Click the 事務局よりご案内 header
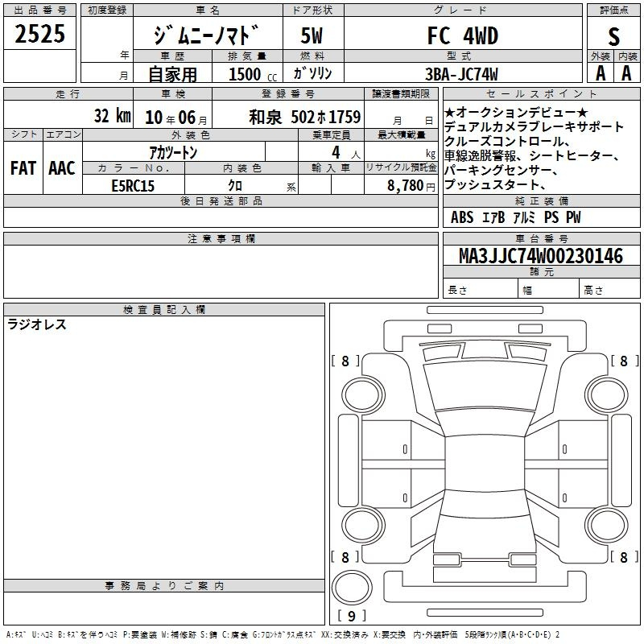644x644 pixels. pos(164,586)
